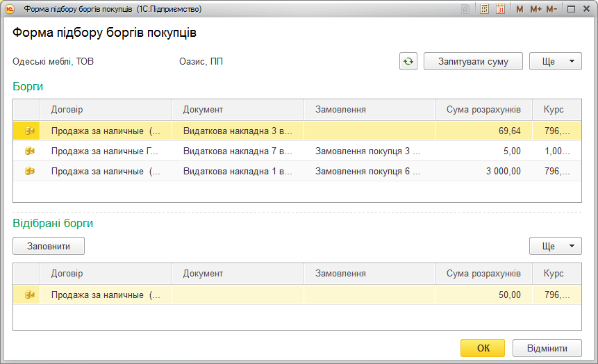Confirm with the OK button
This screenshot has height=364, width=598.
pos(483,348)
